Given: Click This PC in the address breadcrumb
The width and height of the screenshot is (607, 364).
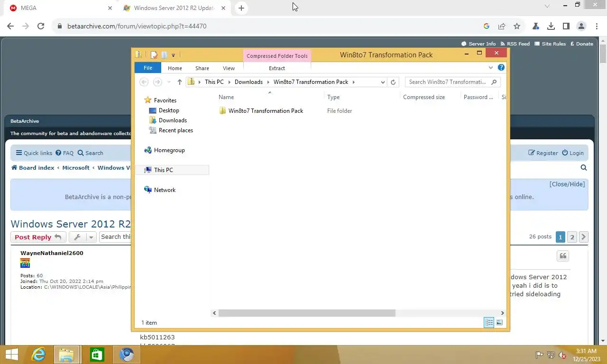Looking at the screenshot, I should 214,82.
